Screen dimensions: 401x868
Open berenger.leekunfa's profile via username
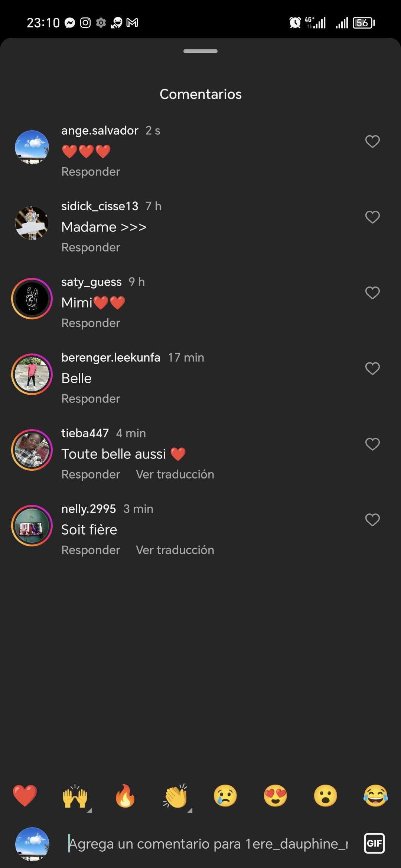pos(111,358)
